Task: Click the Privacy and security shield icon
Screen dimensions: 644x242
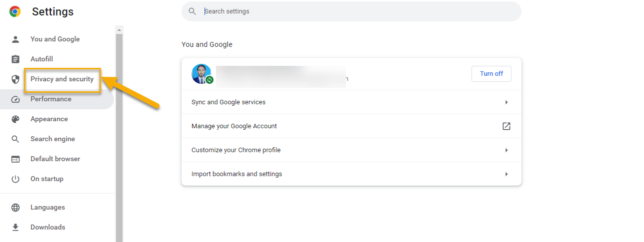Action: [15, 79]
